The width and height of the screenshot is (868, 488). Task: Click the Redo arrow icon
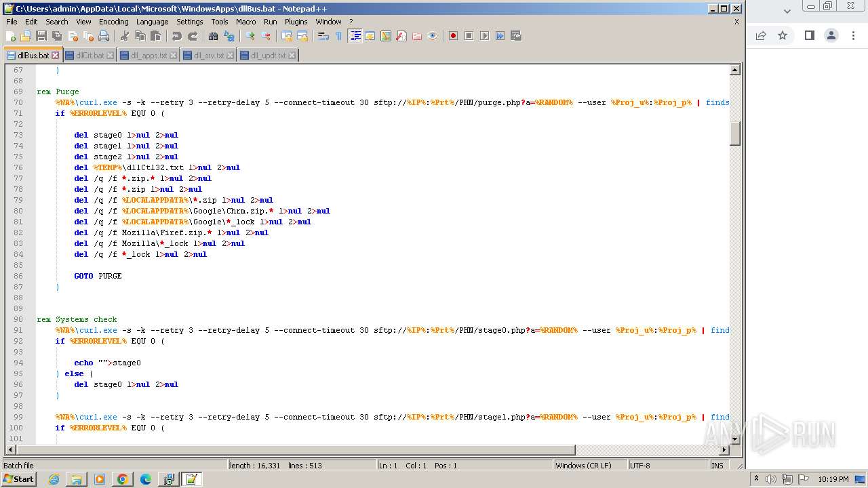(x=193, y=36)
